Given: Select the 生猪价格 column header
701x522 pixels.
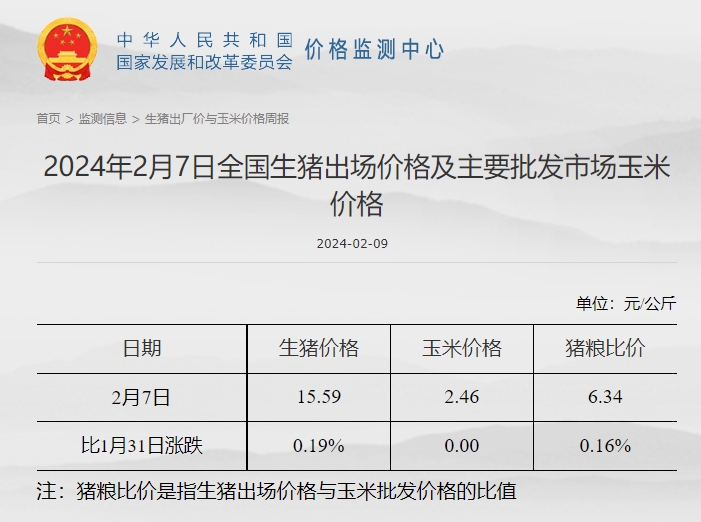Looking at the screenshot, I should coord(319,348).
